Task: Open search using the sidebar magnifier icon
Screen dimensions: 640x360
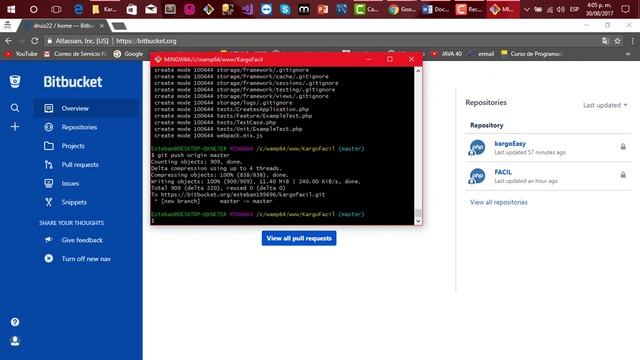Action: (x=15, y=108)
